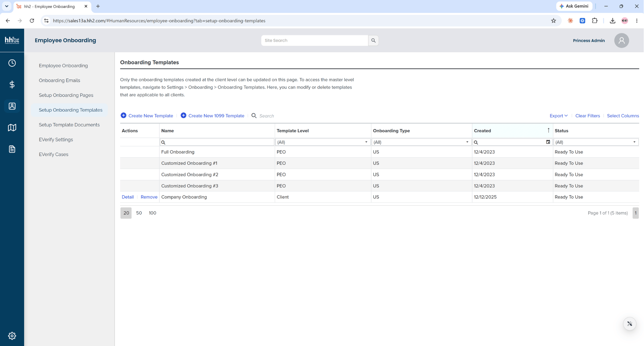Screen dimensions: 644x346
Task: Open the dollar sign payroll icon
Action: click(12, 84)
